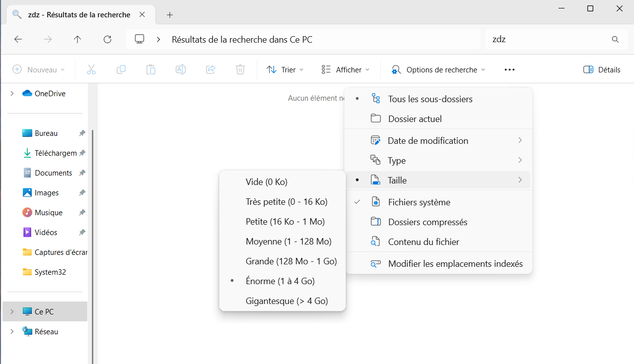The width and height of the screenshot is (634, 364).
Task: Select the Dossier actuel search scope
Action: (x=415, y=119)
